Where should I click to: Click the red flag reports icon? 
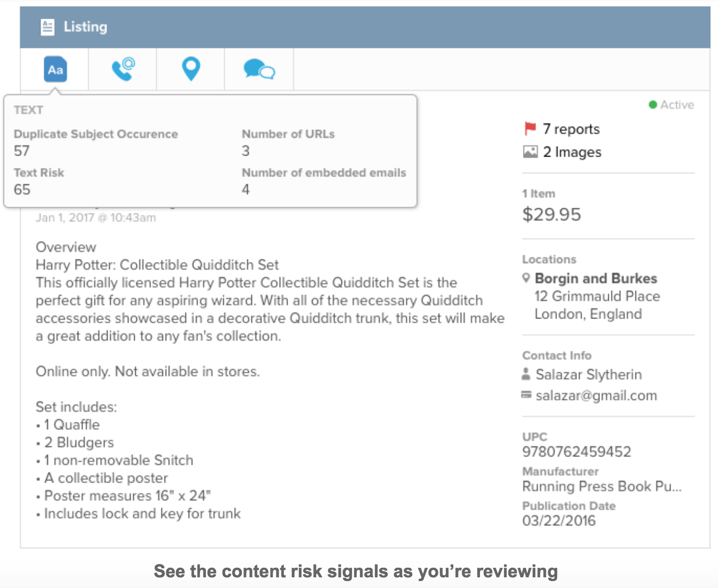[x=530, y=128]
